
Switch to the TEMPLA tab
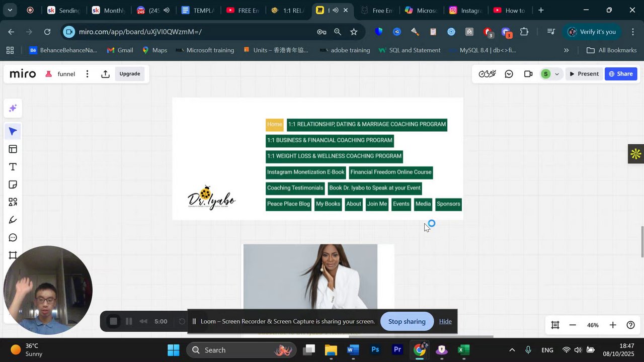(x=198, y=10)
